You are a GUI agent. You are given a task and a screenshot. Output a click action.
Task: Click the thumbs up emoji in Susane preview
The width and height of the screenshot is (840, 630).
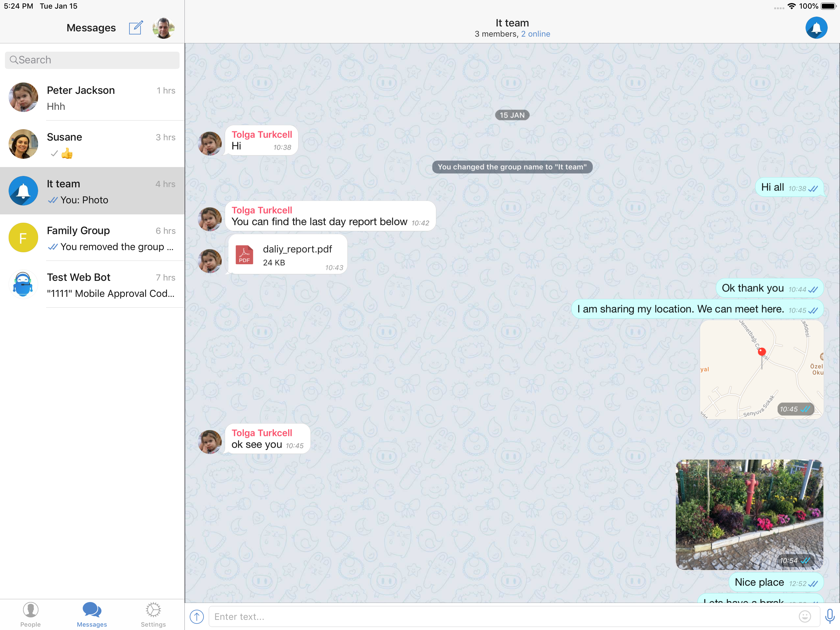[x=67, y=153]
